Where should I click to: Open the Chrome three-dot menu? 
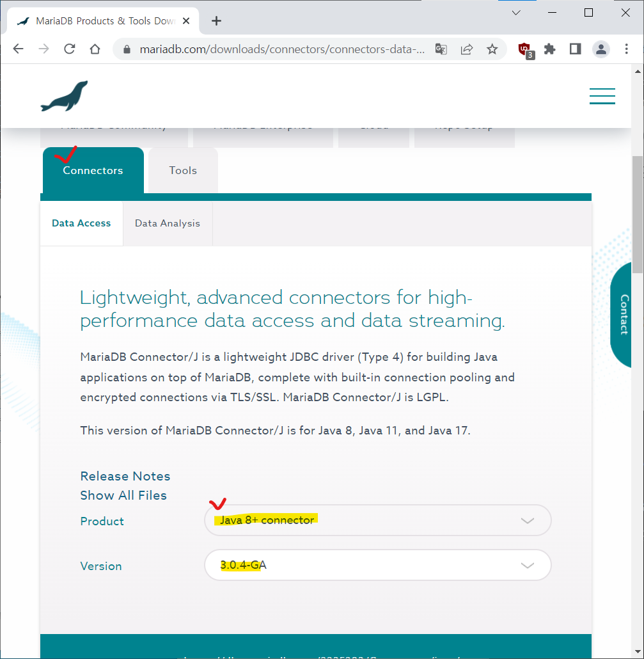pos(626,49)
